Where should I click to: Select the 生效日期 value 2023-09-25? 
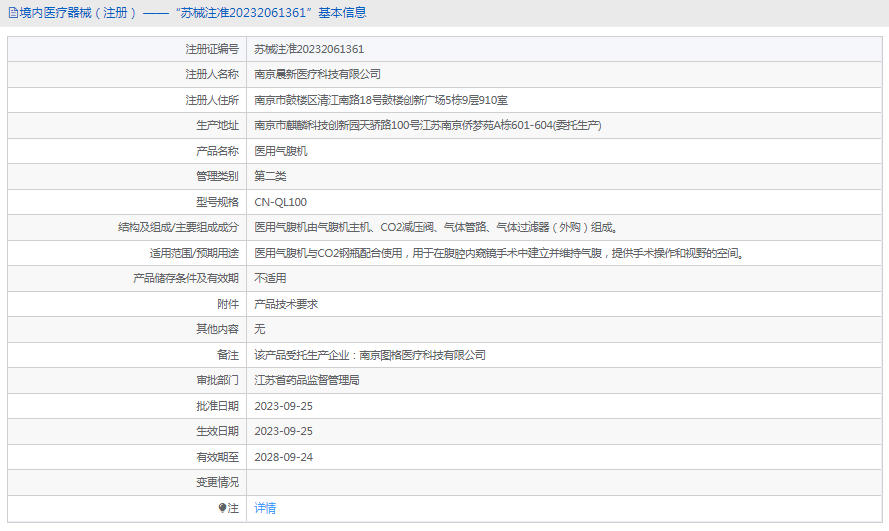[x=283, y=431]
